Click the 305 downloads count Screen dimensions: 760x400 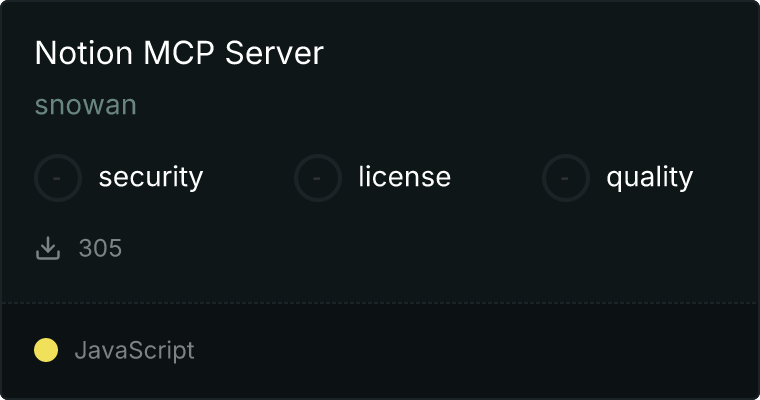100,248
